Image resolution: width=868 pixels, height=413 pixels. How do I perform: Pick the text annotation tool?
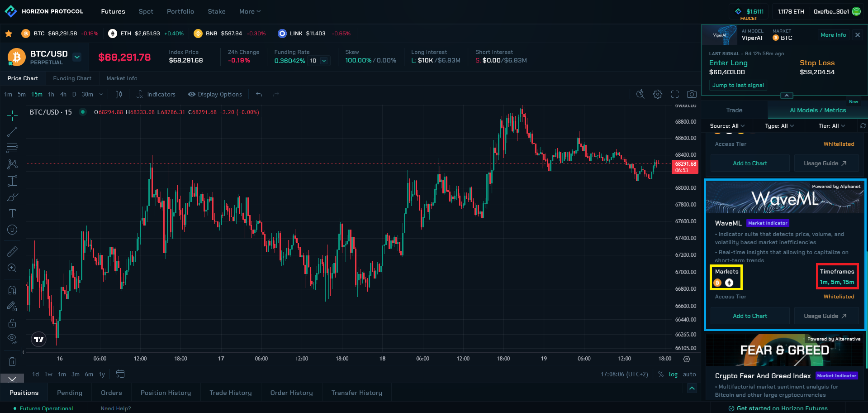(x=12, y=213)
